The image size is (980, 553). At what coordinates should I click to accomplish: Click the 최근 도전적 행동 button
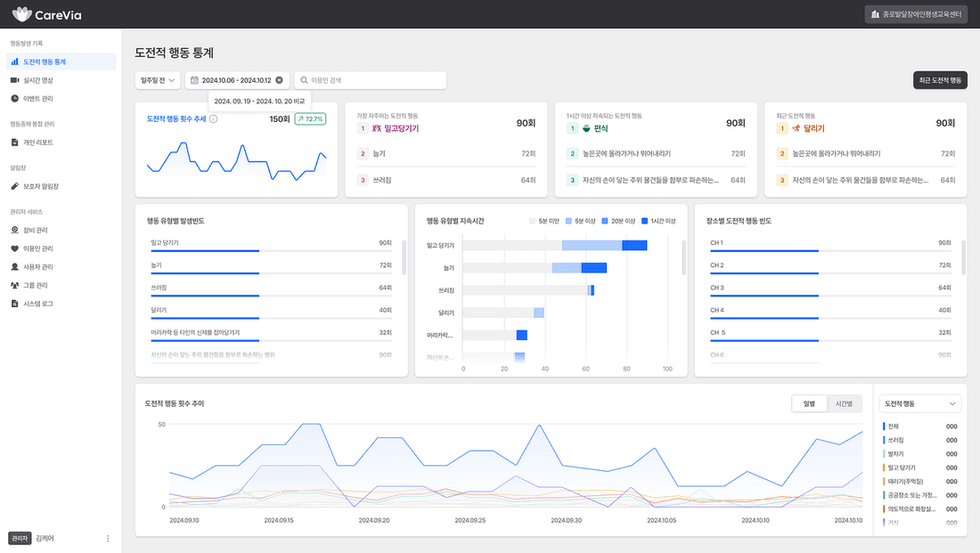click(940, 80)
